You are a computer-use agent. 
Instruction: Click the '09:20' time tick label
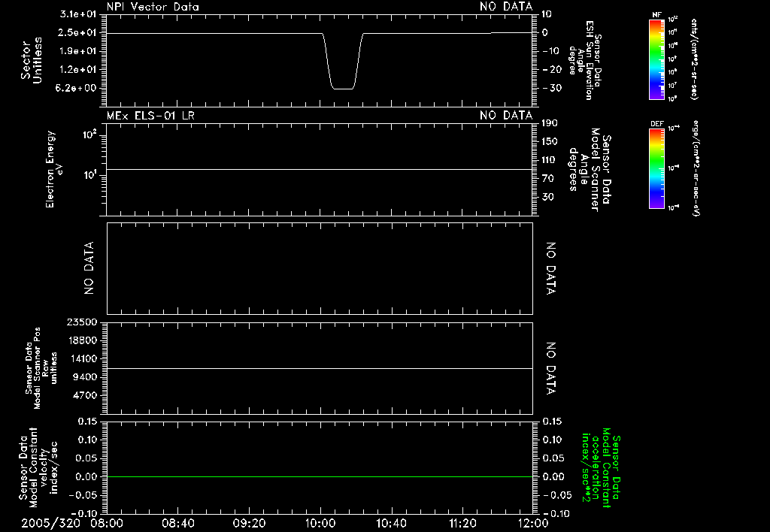[249, 523]
